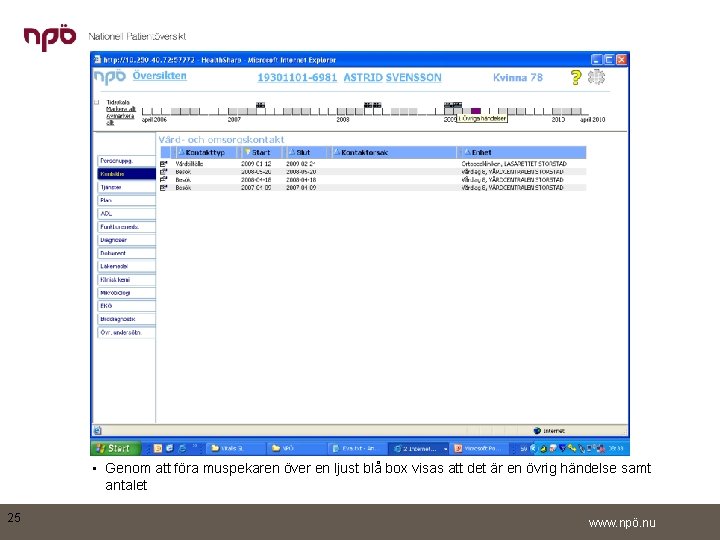720x540 pixels.
Task: Open the ADL section
Action: coord(126,214)
